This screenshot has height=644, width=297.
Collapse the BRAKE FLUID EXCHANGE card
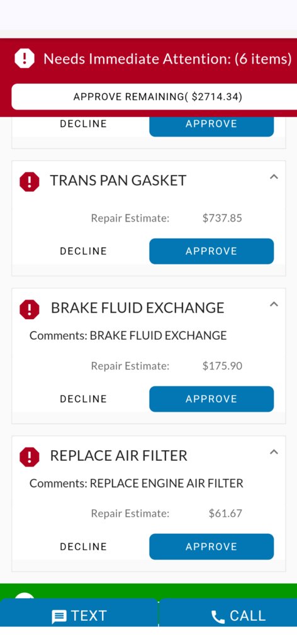[x=274, y=304]
